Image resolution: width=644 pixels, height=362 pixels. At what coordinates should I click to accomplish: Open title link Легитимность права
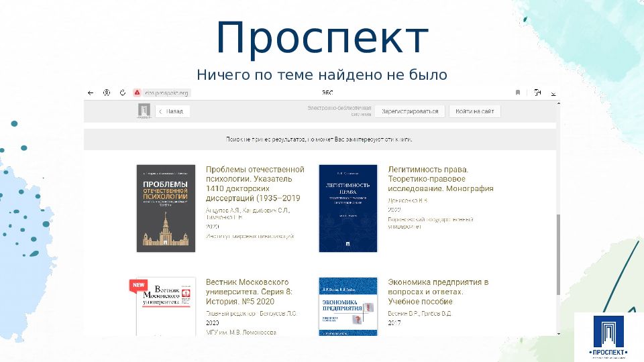pos(440,179)
